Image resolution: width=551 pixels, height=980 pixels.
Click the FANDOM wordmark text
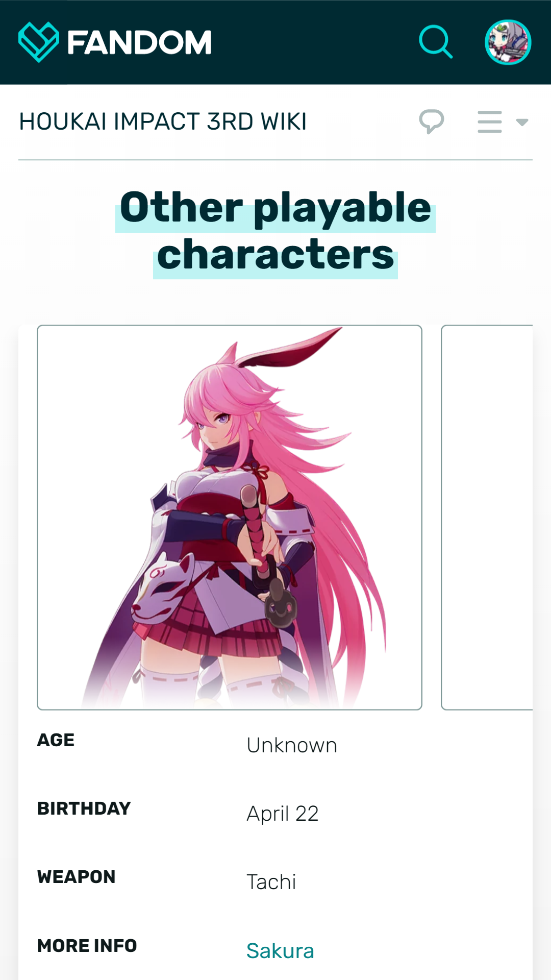pos(139,42)
